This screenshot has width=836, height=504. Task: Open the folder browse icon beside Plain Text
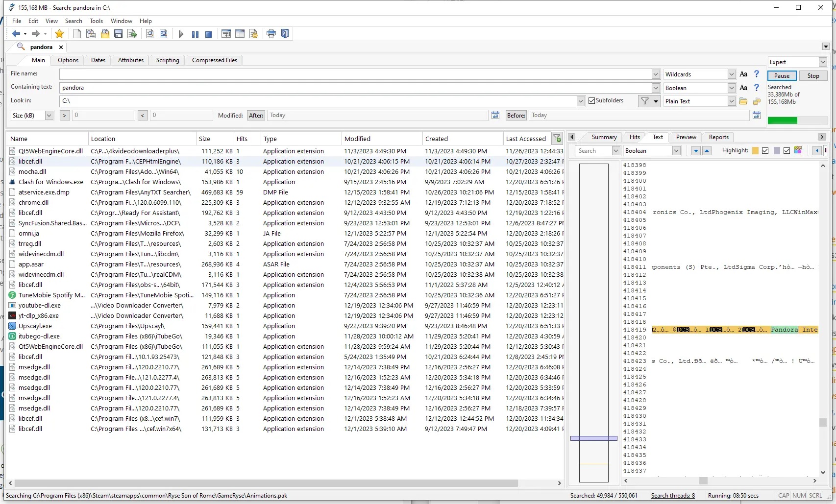[743, 101]
